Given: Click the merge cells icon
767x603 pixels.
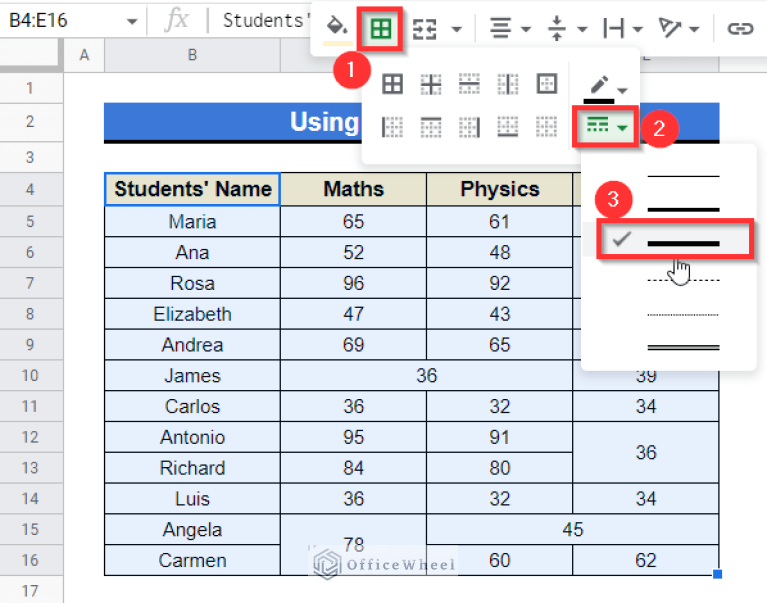Looking at the screenshot, I should 426,29.
